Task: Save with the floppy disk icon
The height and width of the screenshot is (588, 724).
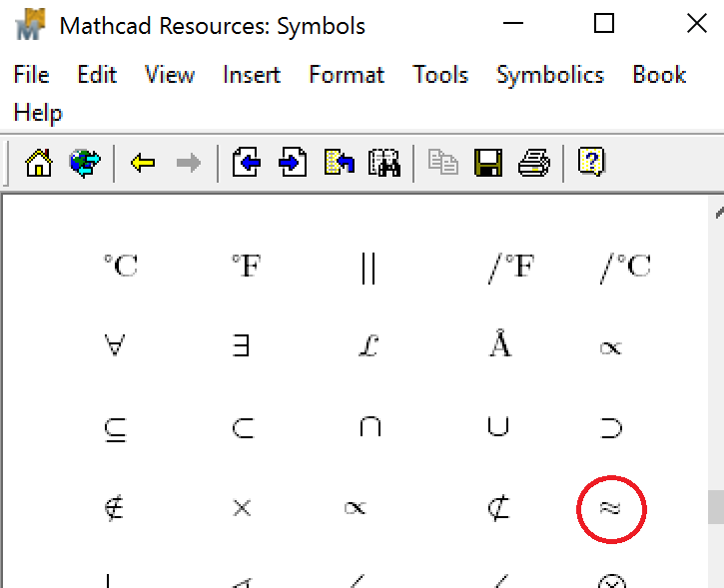Action: 488,163
